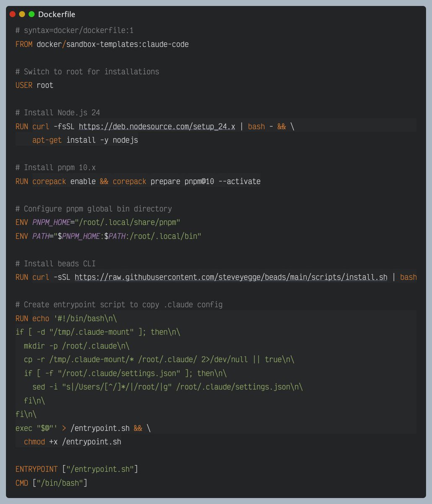Click the '/root/.local/share/pnpm' string value

coord(127,223)
